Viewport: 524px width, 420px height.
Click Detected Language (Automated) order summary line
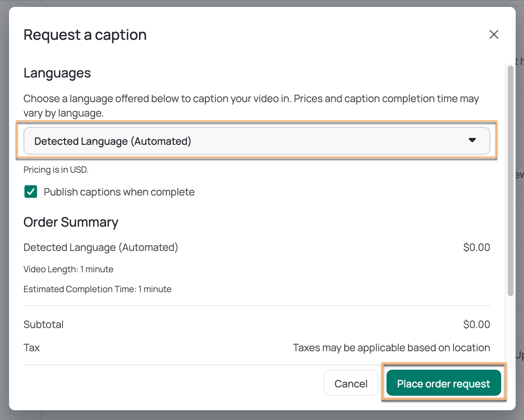pyautogui.click(x=101, y=248)
